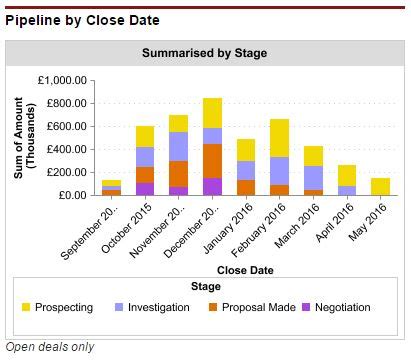411x360 pixels.
Task: Click October's purple Negotiation segment
Action: 145,189
